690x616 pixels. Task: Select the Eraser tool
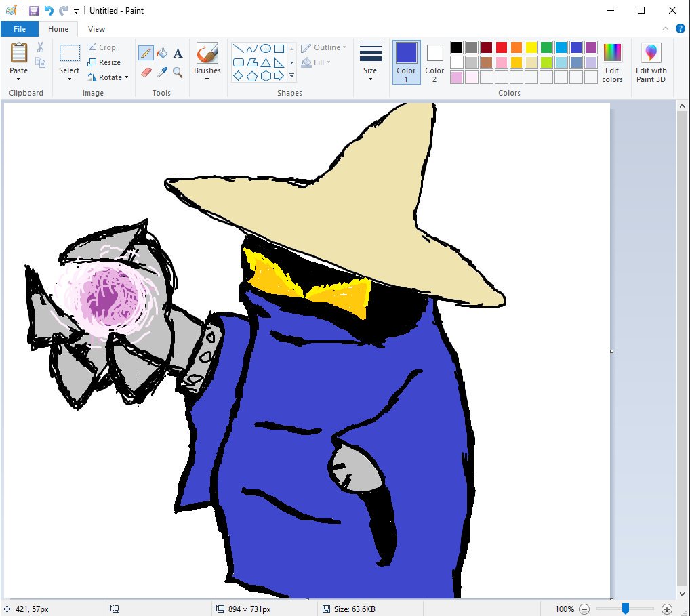click(x=146, y=72)
